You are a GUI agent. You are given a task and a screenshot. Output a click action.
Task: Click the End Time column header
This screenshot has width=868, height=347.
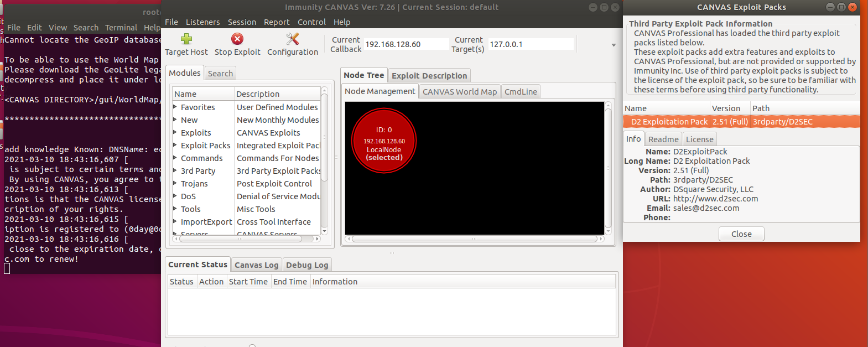[x=290, y=282]
